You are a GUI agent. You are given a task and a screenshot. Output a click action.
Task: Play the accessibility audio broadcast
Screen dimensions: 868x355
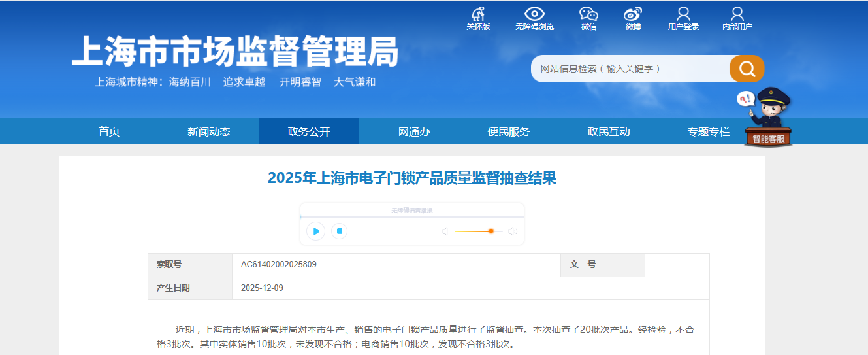coord(316,231)
